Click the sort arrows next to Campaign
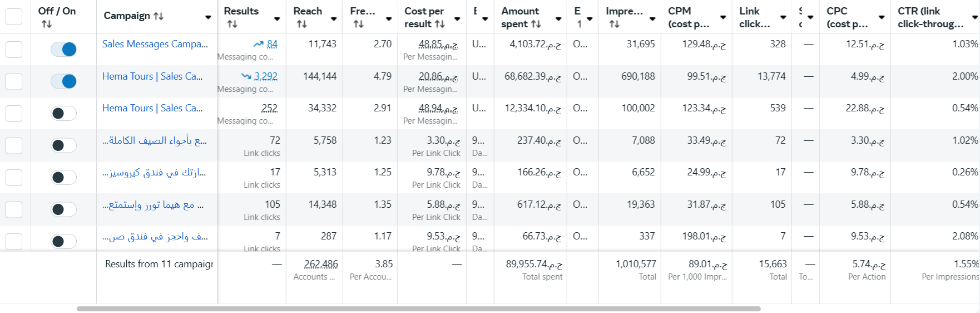 tap(159, 16)
